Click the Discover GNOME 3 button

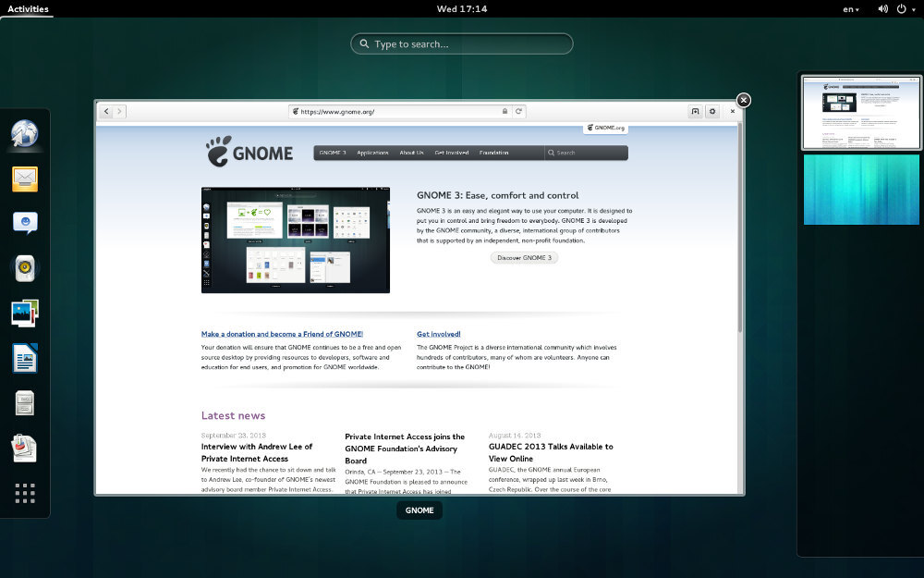tap(524, 257)
